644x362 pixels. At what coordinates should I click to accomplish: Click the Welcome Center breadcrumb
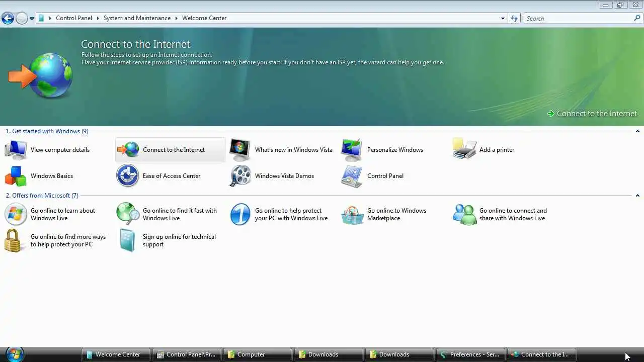204,18
